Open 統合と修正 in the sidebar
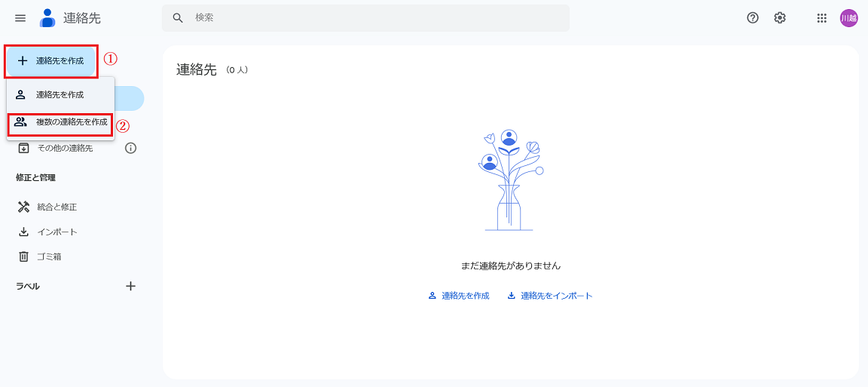The height and width of the screenshot is (387, 868). 57,207
